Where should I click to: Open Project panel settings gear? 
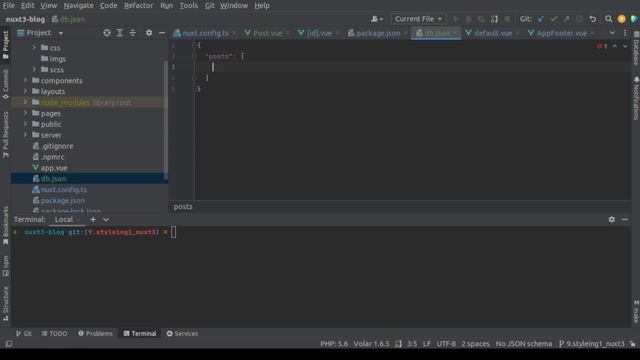(x=149, y=33)
